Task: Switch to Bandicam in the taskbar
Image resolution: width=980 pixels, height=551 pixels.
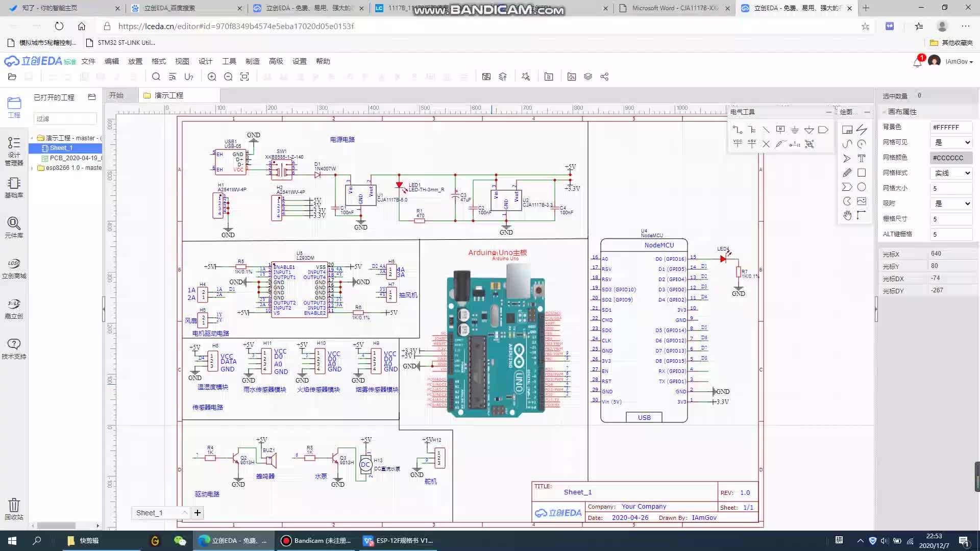Action: tap(317, 541)
